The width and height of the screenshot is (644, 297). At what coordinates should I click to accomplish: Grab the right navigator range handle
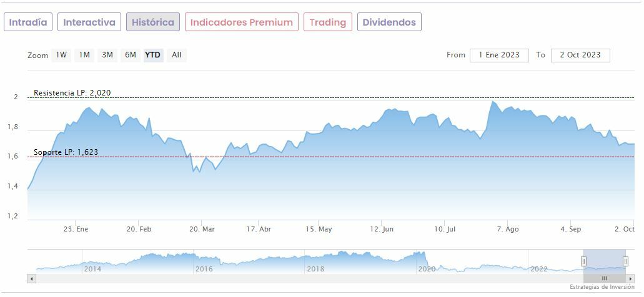pos(625,261)
